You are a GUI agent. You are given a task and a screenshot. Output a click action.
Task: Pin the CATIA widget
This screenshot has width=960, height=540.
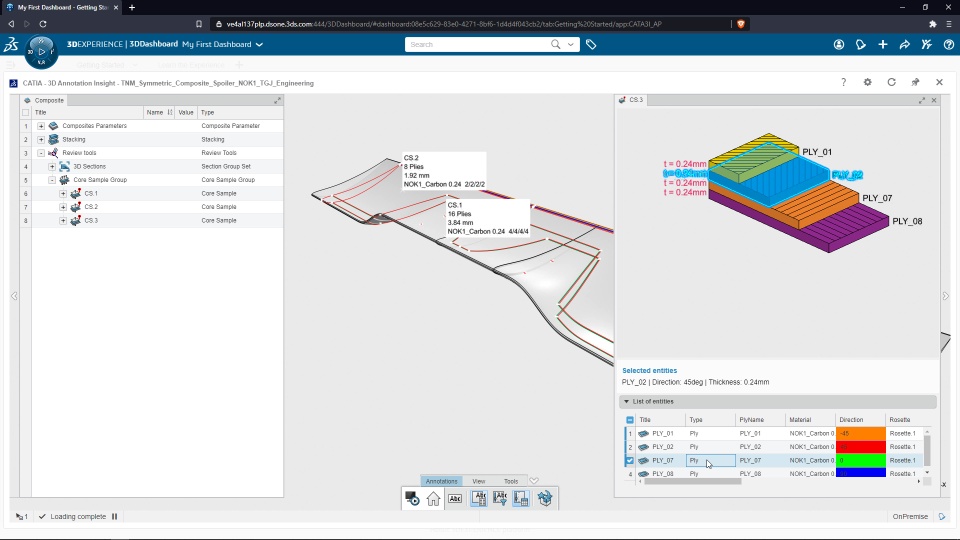915,82
